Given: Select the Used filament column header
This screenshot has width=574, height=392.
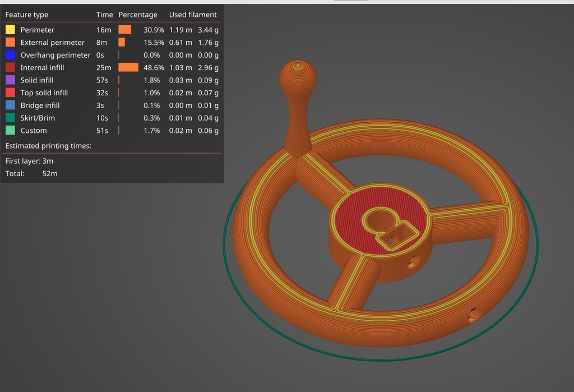Looking at the screenshot, I should pos(193,15).
